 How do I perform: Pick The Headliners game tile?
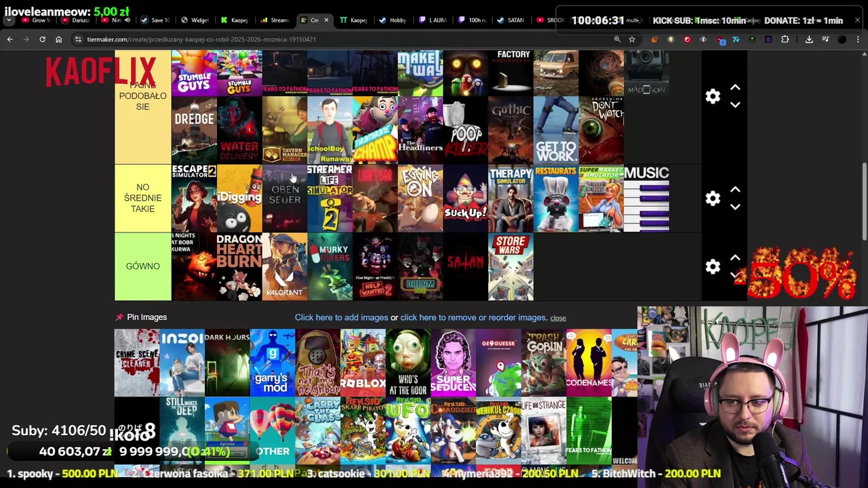[420, 130]
